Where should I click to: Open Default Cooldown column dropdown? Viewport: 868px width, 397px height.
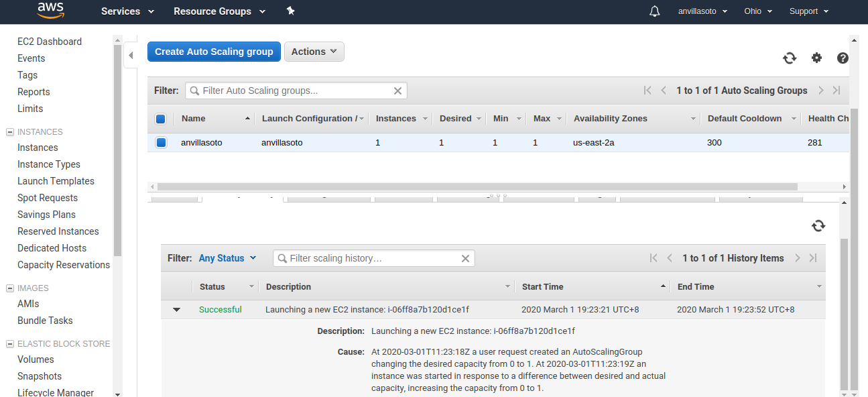pyautogui.click(x=794, y=119)
